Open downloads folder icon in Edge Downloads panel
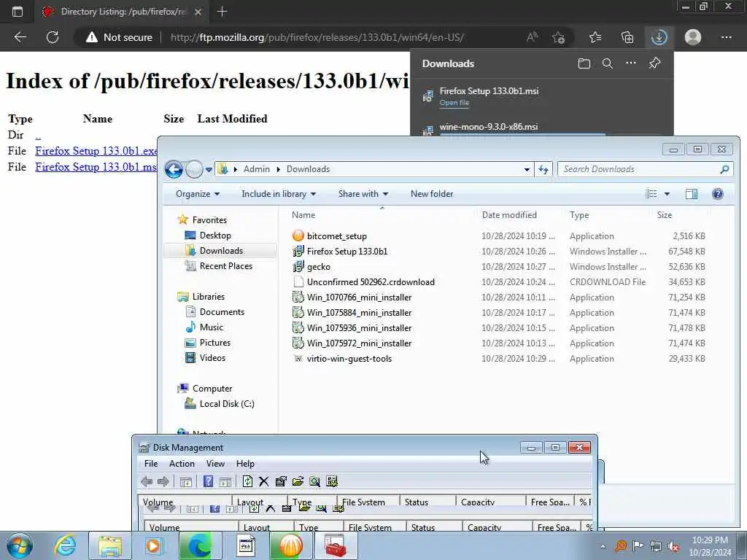Screen dimensions: 747x560 point(584,63)
